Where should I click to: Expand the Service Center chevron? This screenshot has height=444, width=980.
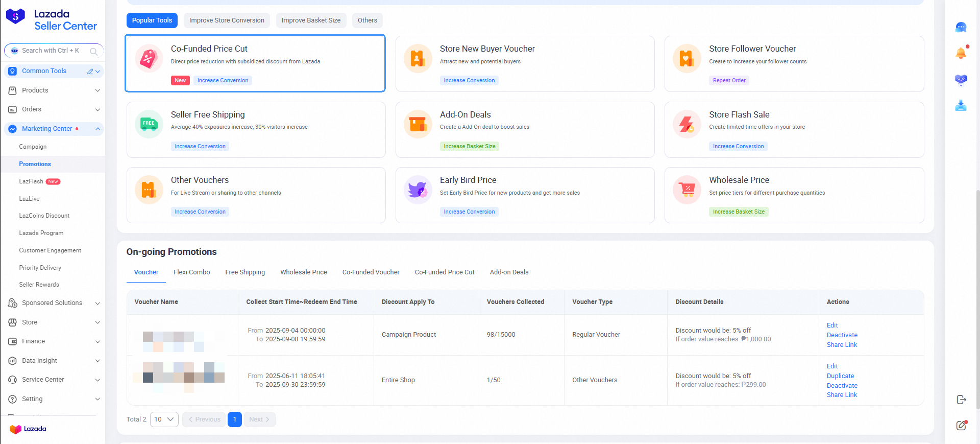coord(97,380)
